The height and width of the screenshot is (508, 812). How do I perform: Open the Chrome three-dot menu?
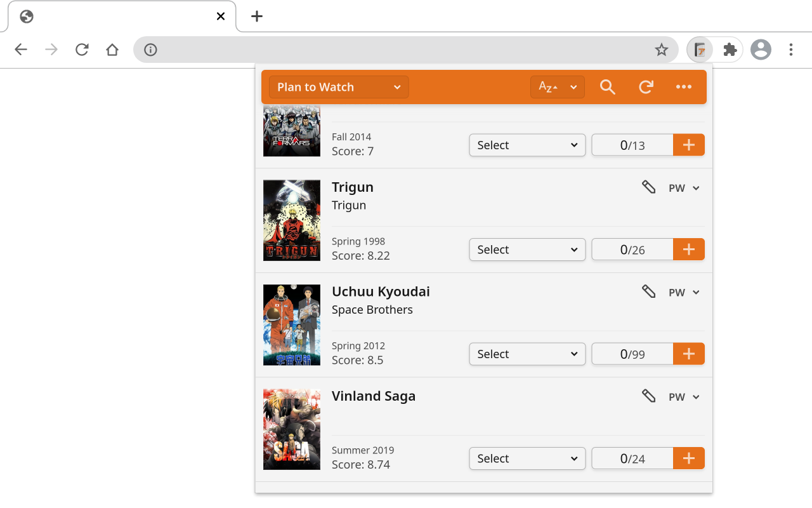point(791,49)
